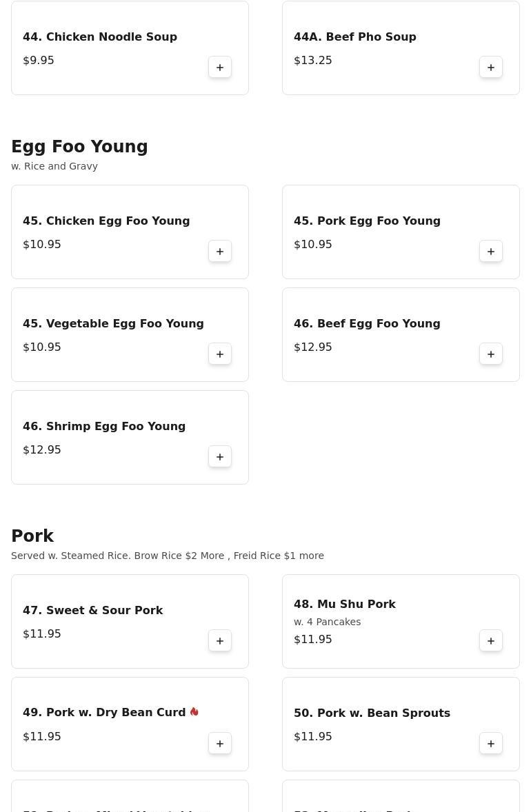
Task: Tap plus icon for Beef Egg Foo Young
Action: [x=491, y=354]
